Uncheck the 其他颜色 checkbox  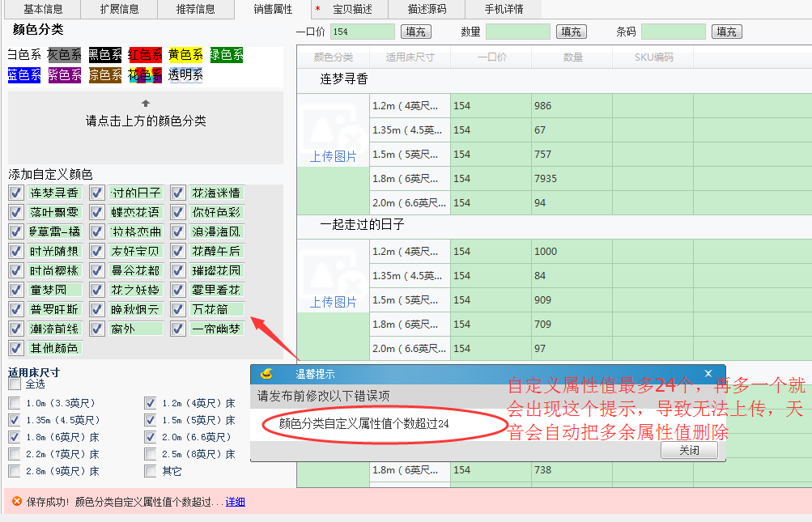point(15,348)
